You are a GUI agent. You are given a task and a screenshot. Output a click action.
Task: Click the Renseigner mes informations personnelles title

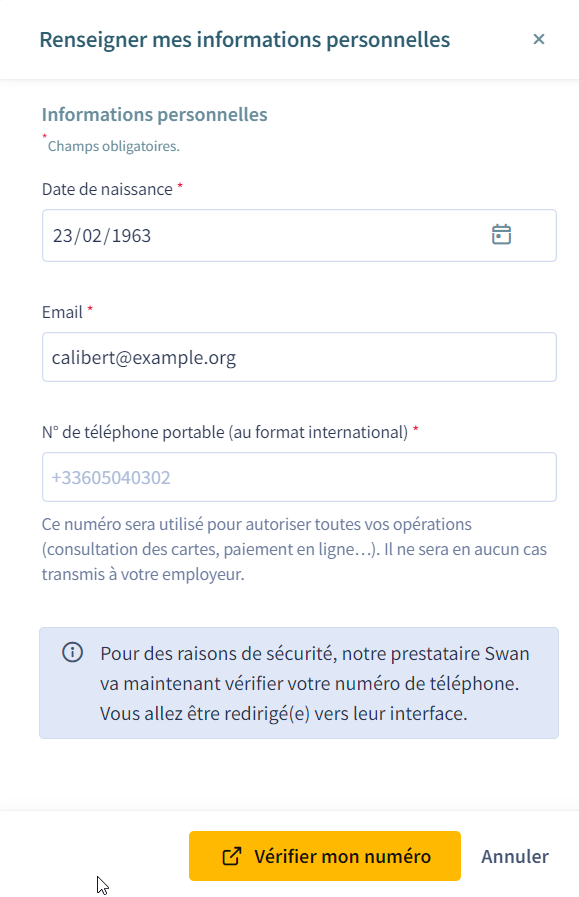(245, 39)
